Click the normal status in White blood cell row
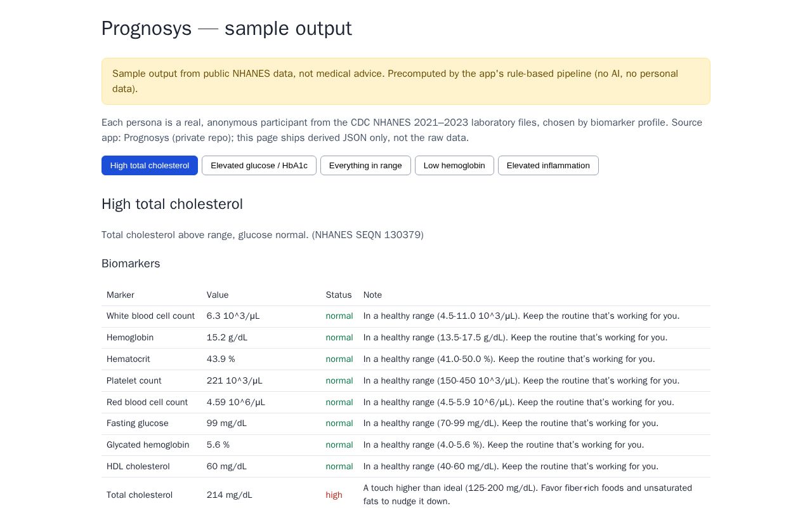Image resolution: width=812 pixels, height=508 pixels. click(339, 316)
